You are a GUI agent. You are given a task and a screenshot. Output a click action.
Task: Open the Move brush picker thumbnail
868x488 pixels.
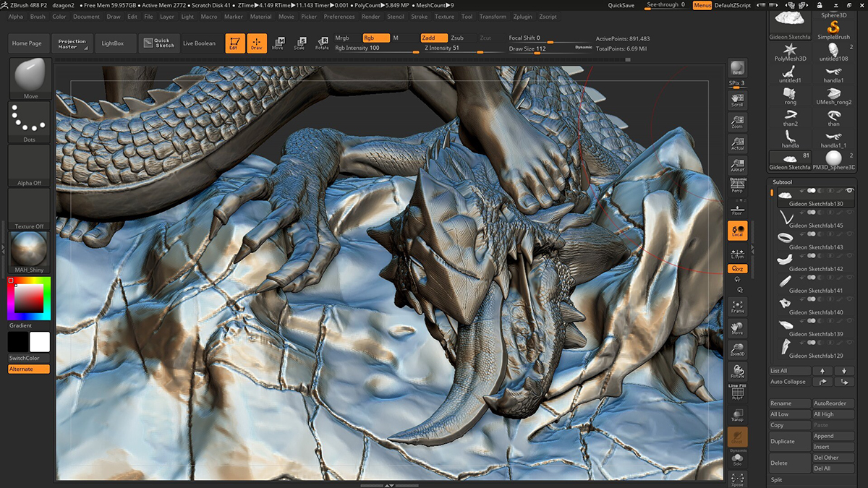(30, 78)
